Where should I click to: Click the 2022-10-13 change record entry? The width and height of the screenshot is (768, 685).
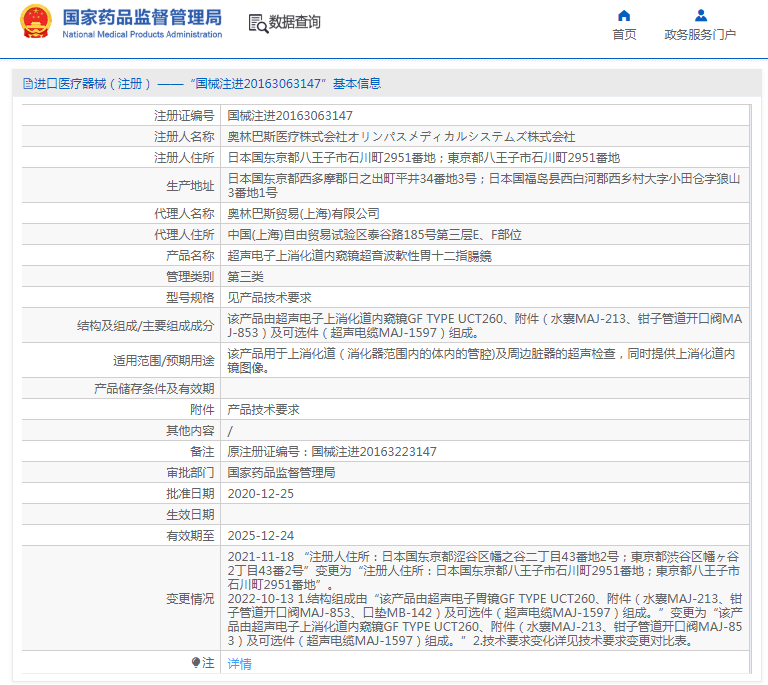(485, 619)
